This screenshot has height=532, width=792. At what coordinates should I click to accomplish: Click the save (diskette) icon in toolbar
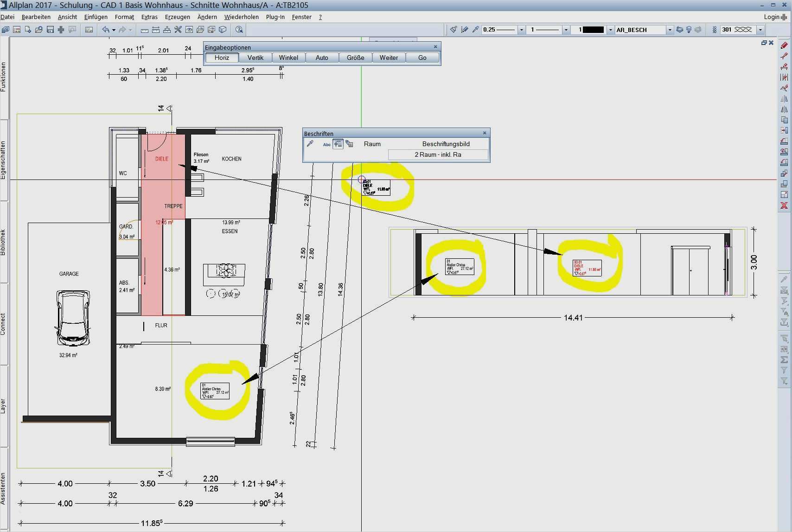click(50, 30)
